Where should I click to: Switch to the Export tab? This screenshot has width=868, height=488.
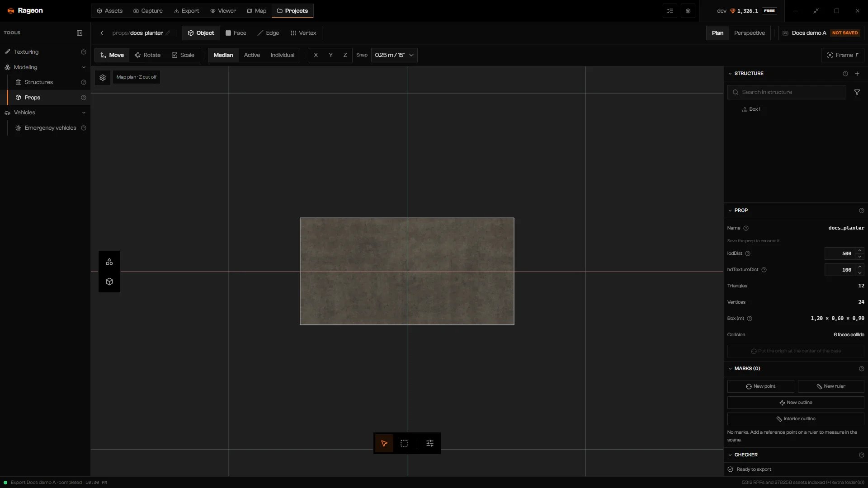click(186, 11)
